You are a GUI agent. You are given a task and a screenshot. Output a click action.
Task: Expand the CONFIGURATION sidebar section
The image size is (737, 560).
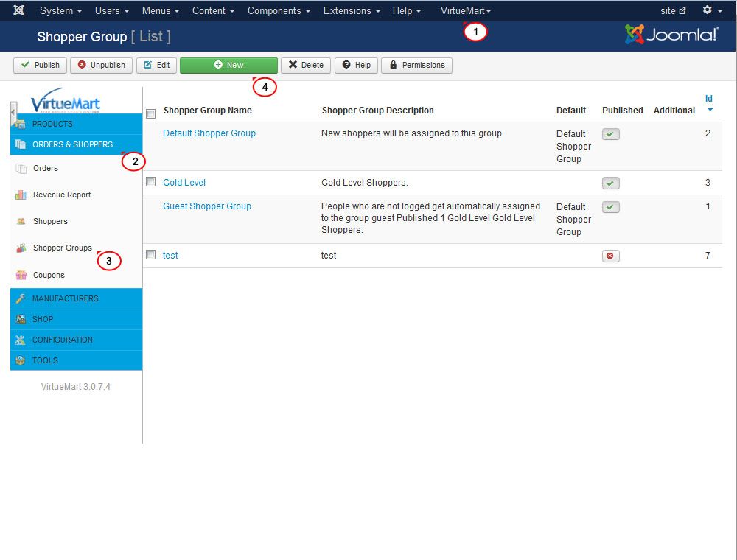pyautogui.click(x=76, y=340)
